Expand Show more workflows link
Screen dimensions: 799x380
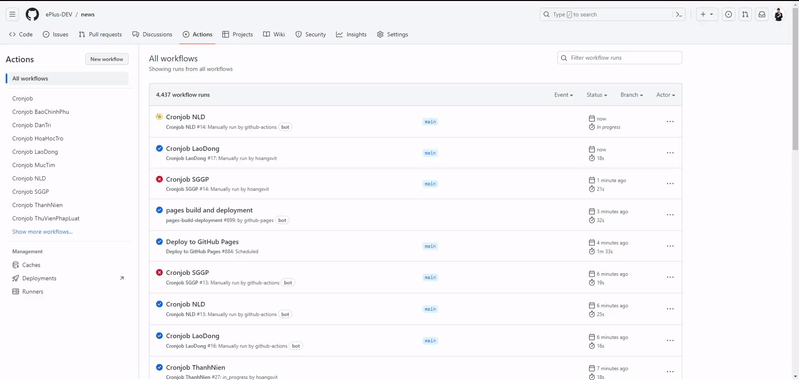tap(42, 231)
